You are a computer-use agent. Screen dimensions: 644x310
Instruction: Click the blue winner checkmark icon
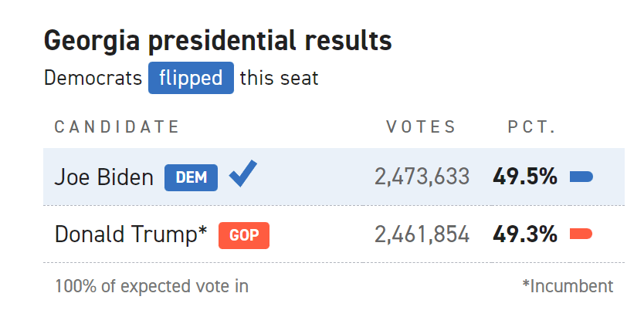coord(242,175)
